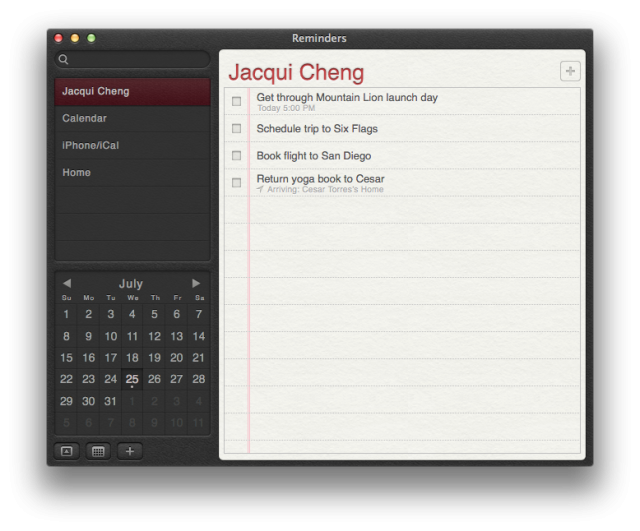Pick July 12 in the calendar
This screenshot has width=640, height=531.
pos(154,336)
